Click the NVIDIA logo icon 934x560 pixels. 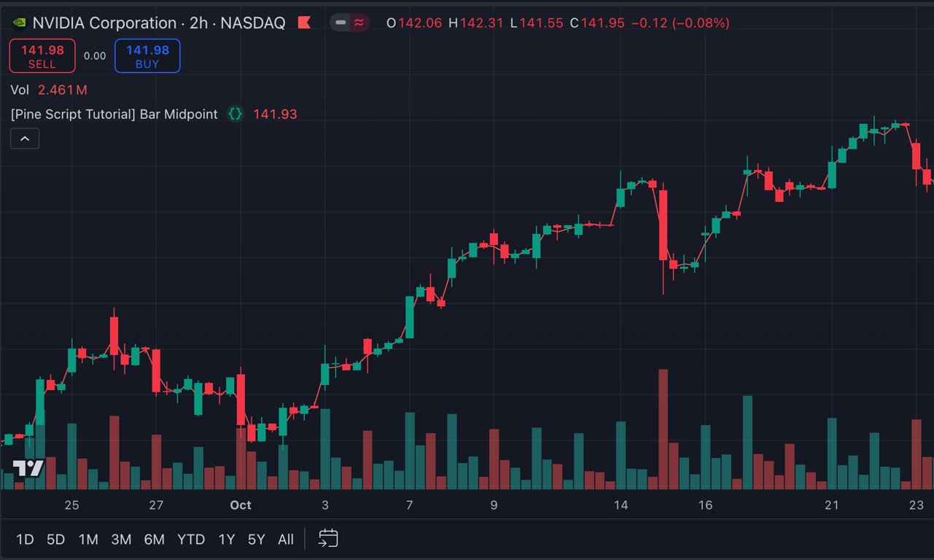19,23
